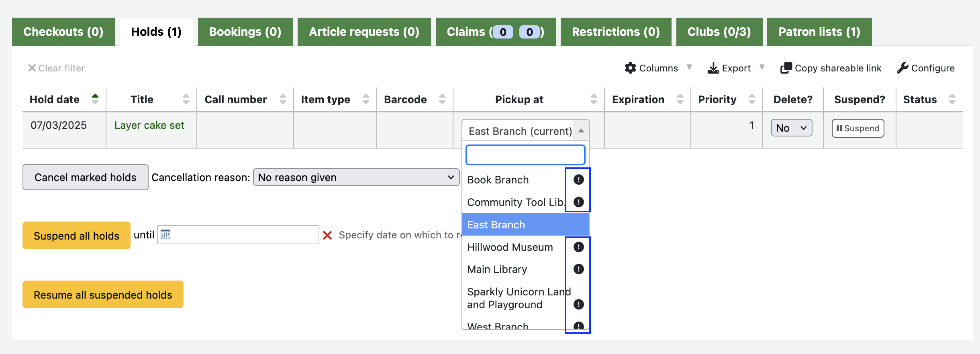This screenshot has height=354, width=980.
Task: Open the calendar icon in the until field
Action: (165, 234)
